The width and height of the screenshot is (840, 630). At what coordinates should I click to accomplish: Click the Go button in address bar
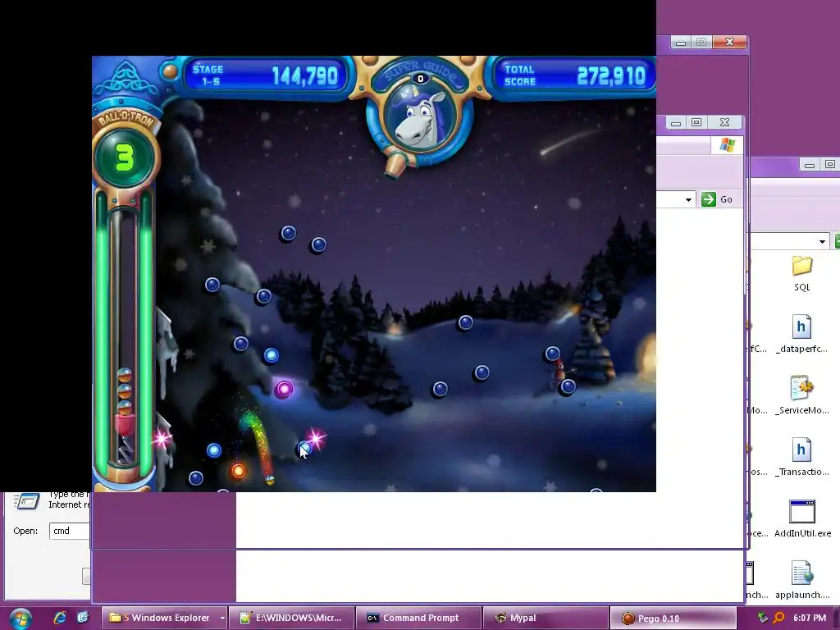717,199
